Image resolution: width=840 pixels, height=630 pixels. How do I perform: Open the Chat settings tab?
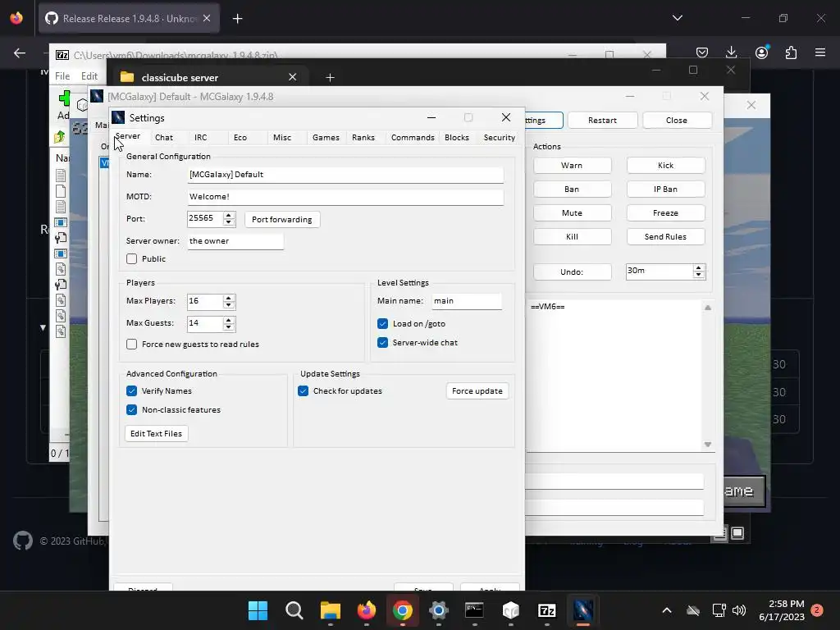pyautogui.click(x=163, y=137)
